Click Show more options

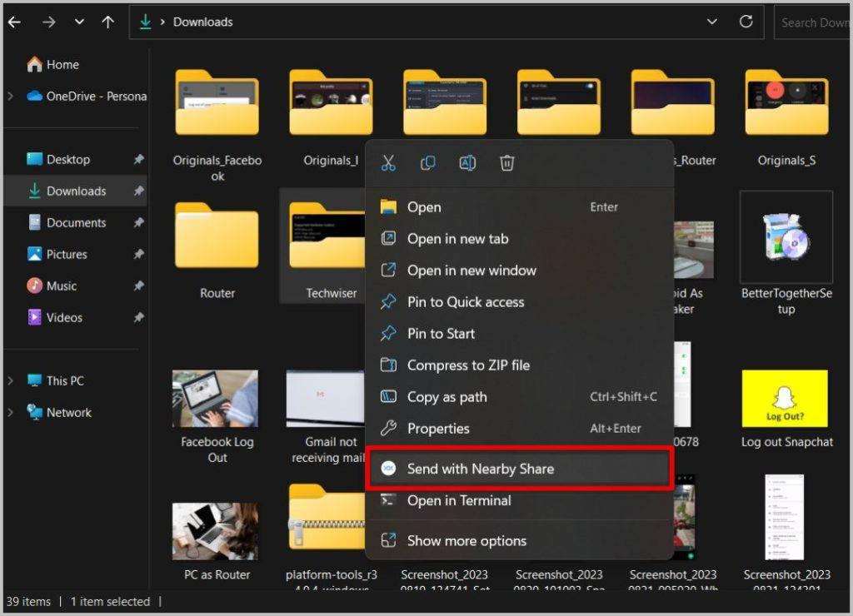520,540
